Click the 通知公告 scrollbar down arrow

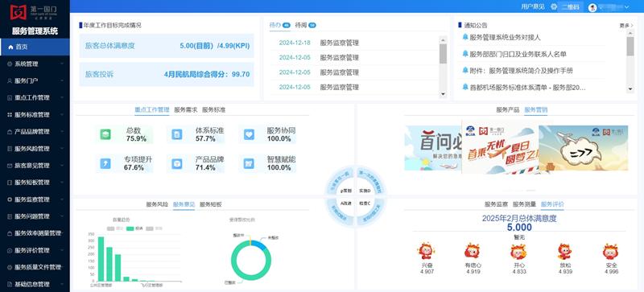coord(630,88)
